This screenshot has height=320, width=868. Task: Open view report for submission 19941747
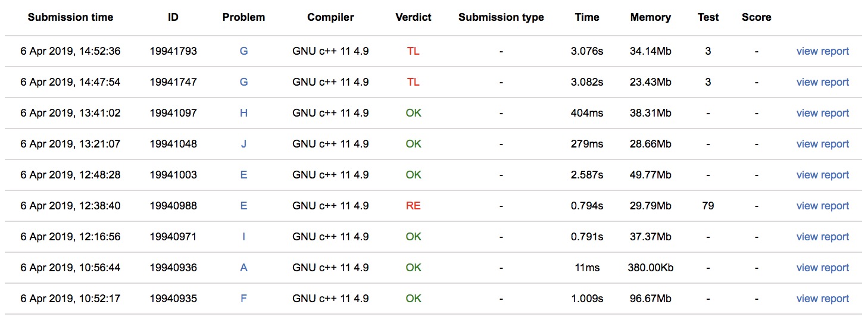(822, 82)
